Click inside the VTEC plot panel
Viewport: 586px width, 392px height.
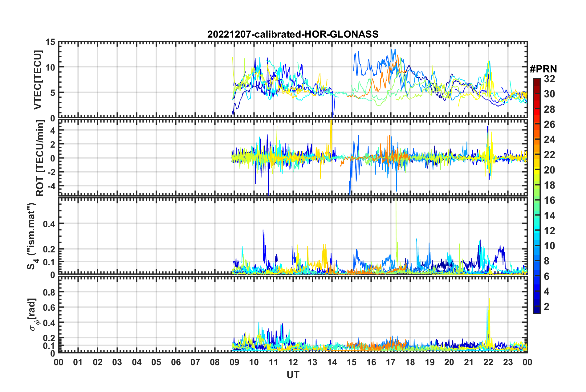[293, 80]
